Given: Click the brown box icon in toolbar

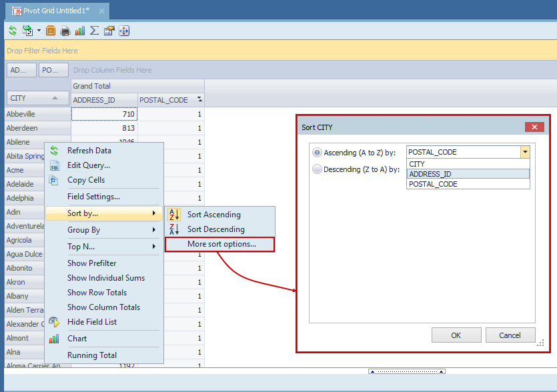Looking at the screenshot, I should coord(51,31).
